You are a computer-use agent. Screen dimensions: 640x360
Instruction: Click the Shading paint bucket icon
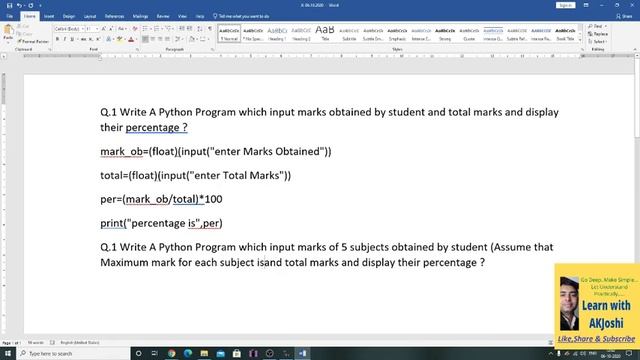(192, 39)
